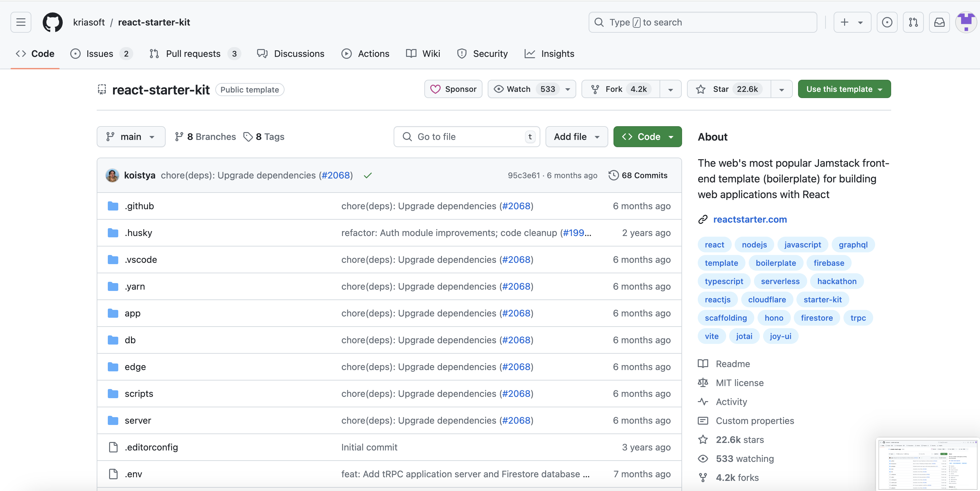This screenshot has height=491, width=980.
Task: Switch to the Security tab
Action: pos(482,54)
